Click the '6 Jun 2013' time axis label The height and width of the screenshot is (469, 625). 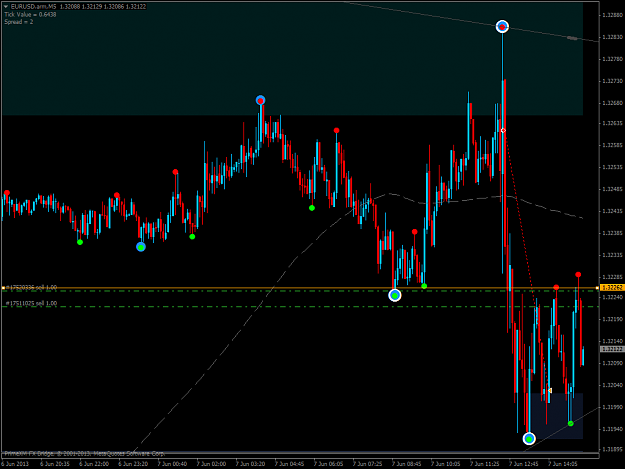tap(16, 464)
